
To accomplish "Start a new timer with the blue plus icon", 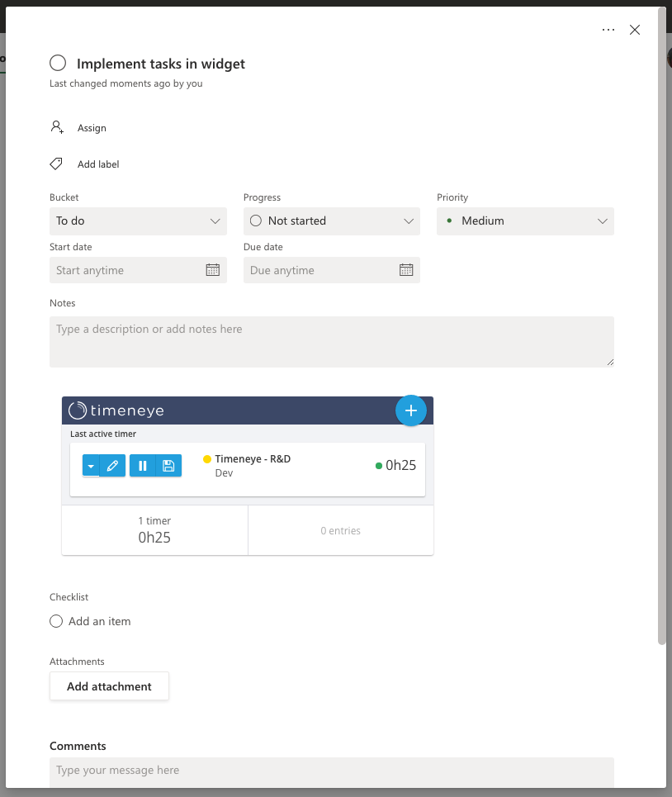I will [x=411, y=410].
